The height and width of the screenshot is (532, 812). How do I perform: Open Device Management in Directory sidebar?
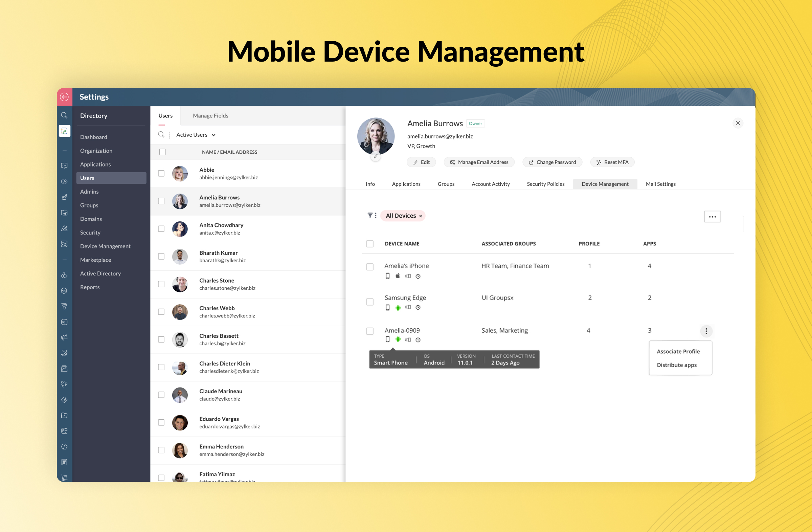coord(105,246)
